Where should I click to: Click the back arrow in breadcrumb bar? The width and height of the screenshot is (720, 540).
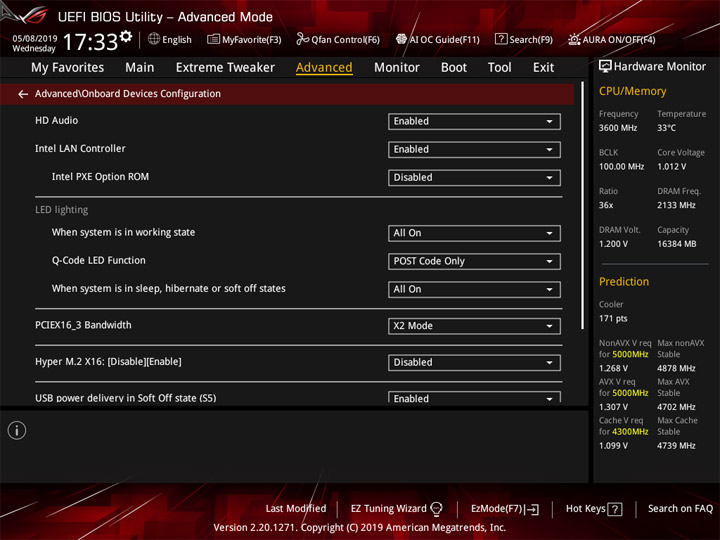(x=23, y=94)
